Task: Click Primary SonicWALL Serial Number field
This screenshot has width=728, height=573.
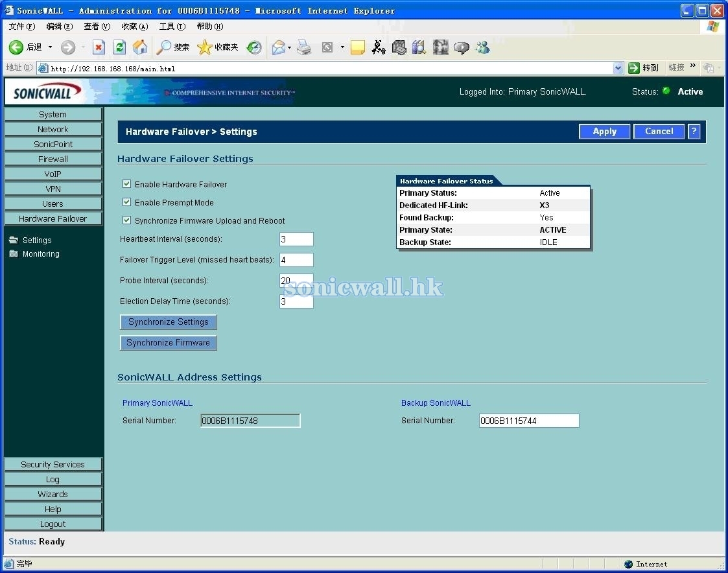Action: (x=250, y=421)
